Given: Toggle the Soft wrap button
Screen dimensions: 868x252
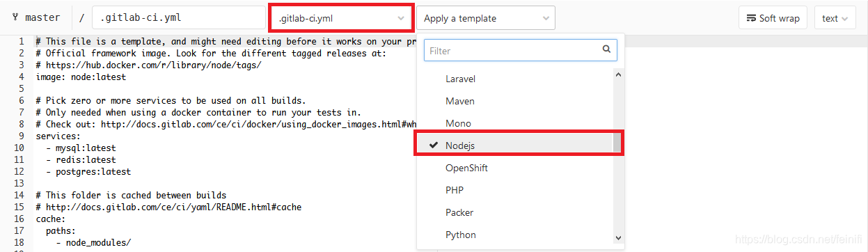Looking at the screenshot, I should pos(773,19).
